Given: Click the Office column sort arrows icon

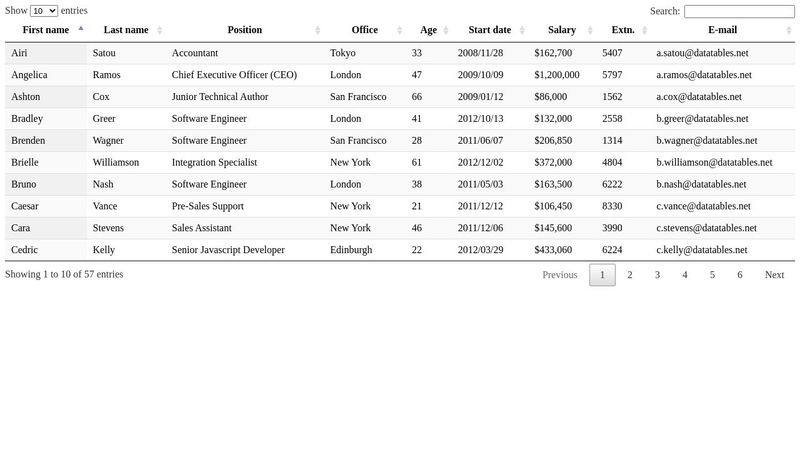Looking at the screenshot, I should click(399, 30).
